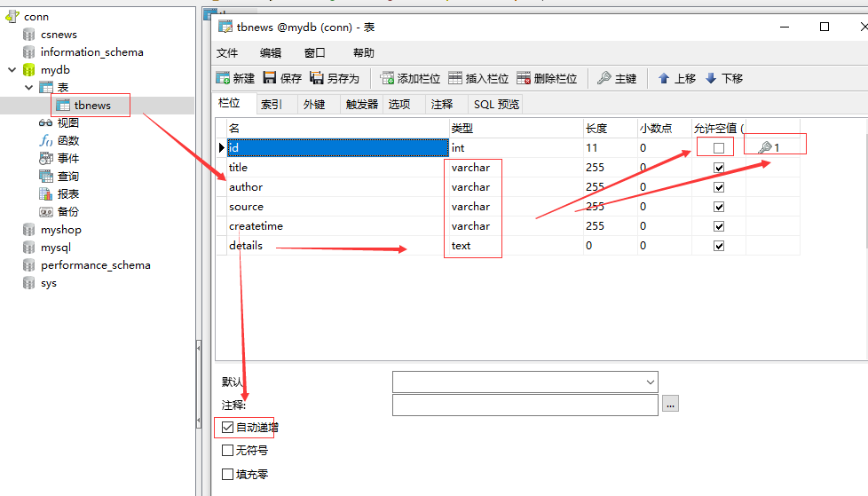Uncheck the Auto Increment (自动递增) checkbox

coord(227,428)
